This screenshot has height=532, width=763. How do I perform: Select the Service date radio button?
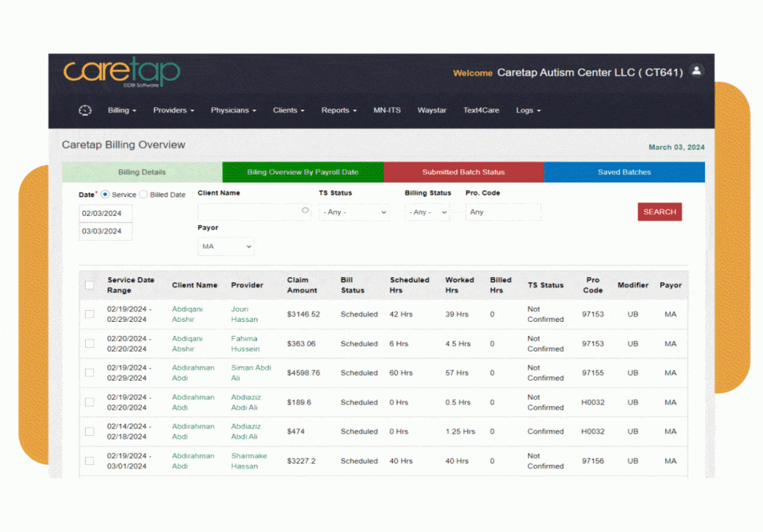[x=105, y=194]
